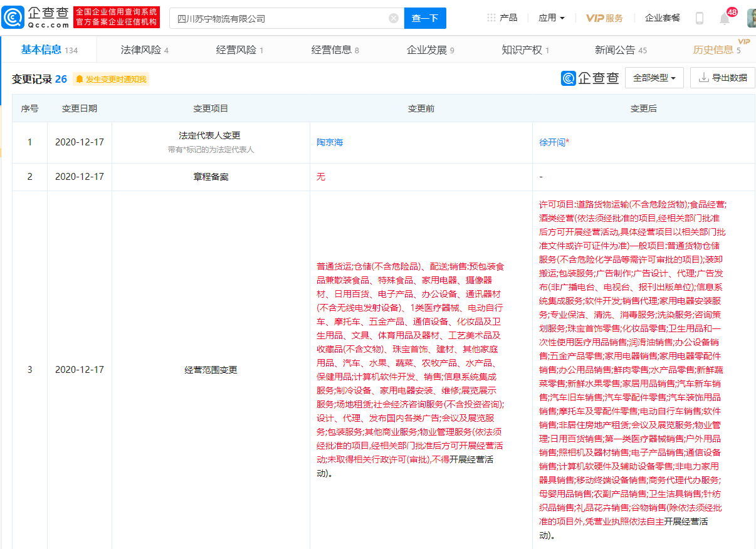Screen dimensions: 756x549
Task: Expand the 应用 dropdown
Action: tap(552, 18)
